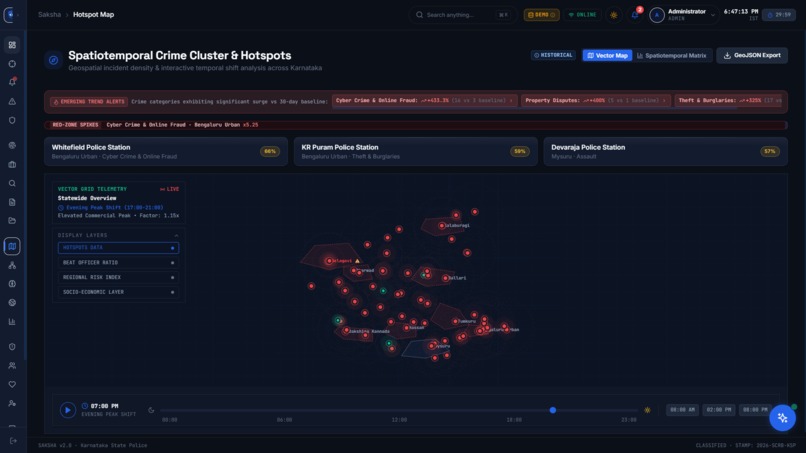Jump timeline to 02:00 PM preset

(719, 410)
